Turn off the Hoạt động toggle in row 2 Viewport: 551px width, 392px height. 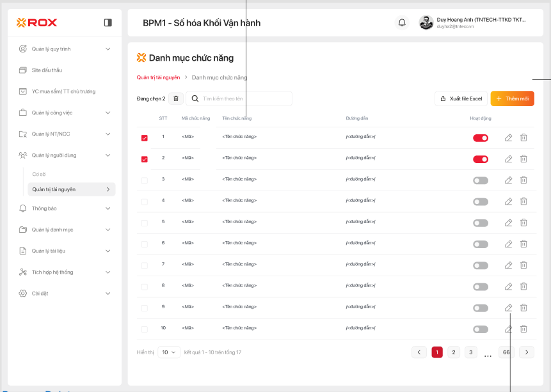[481, 159]
